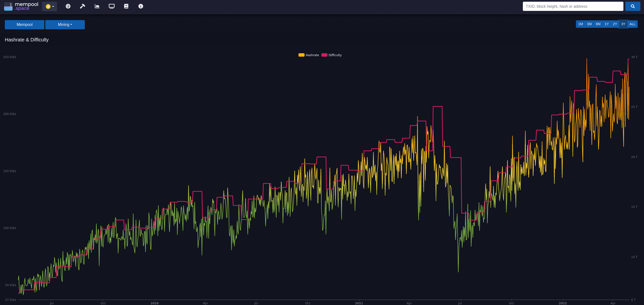This screenshot has width=644, height=305.
Task: Click the blue search magnifier button
Action: point(633,6)
